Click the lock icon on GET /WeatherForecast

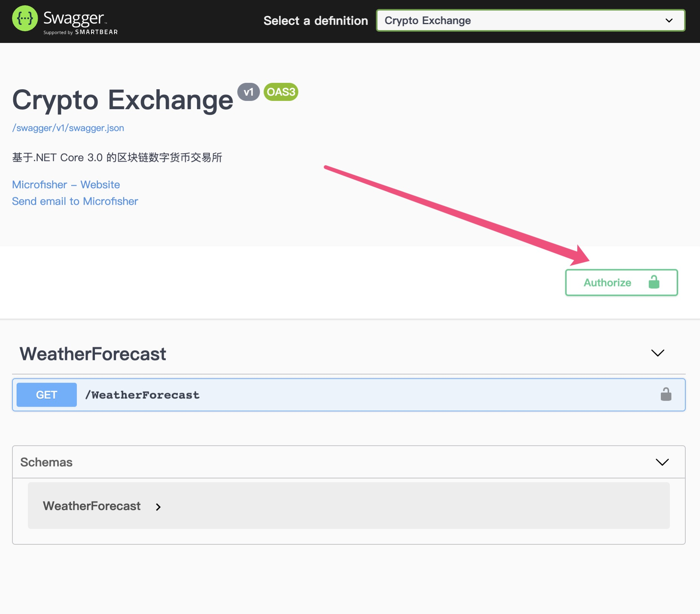pos(666,395)
